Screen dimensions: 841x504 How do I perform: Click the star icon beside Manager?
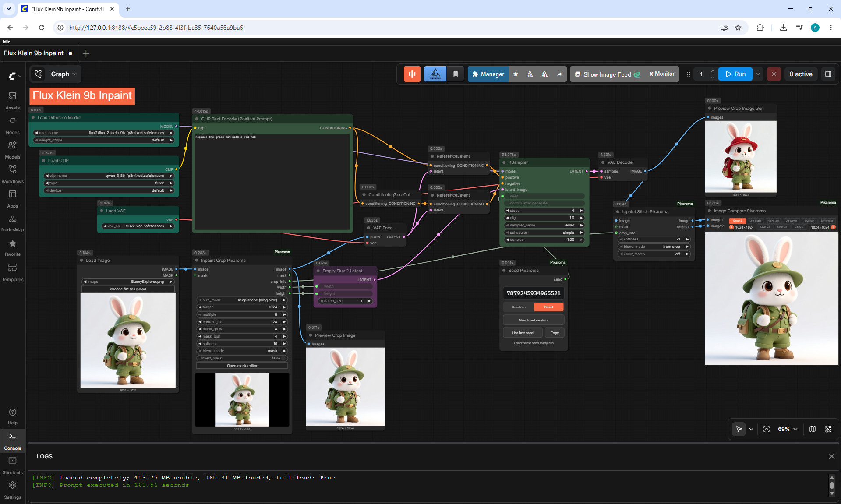(516, 74)
